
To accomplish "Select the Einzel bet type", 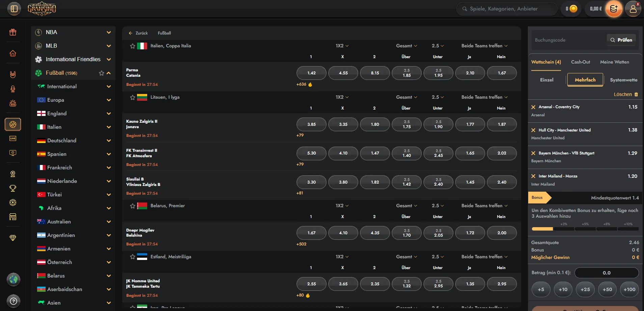I will pyautogui.click(x=547, y=80).
